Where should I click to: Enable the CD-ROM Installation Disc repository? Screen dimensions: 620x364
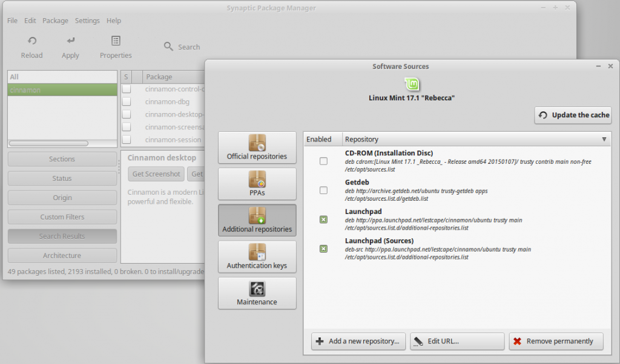(323, 161)
